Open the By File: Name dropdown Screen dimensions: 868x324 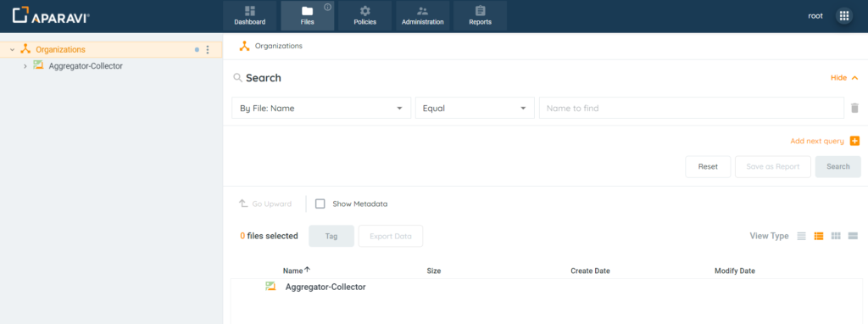(x=321, y=109)
